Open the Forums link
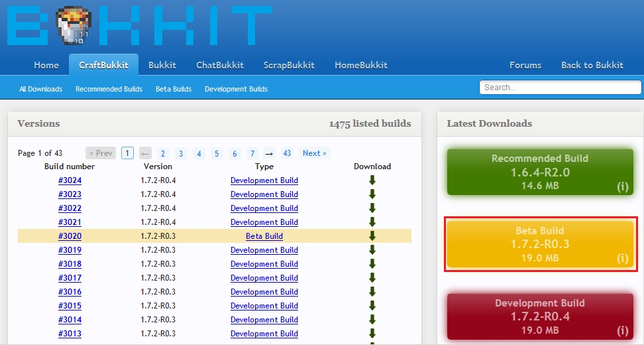The height and width of the screenshot is (345, 644). (525, 65)
